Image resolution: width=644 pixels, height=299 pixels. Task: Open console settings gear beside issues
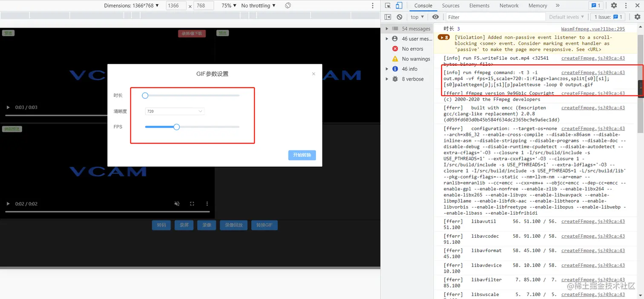click(637, 17)
